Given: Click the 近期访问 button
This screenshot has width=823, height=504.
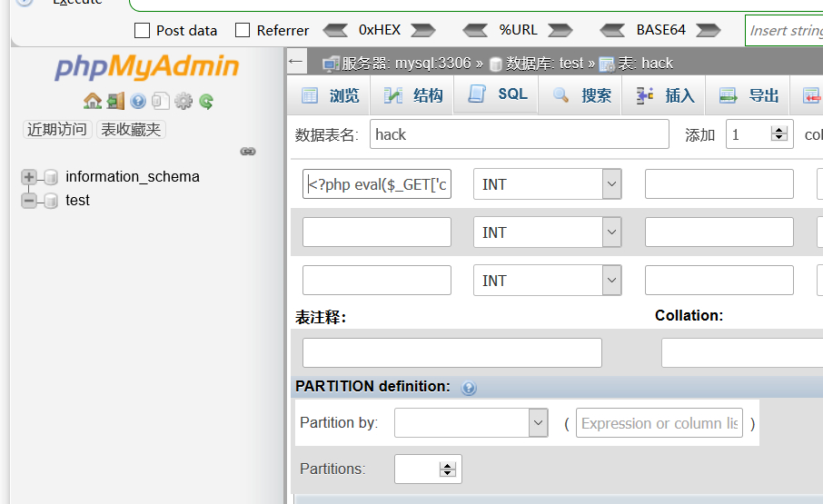Looking at the screenshot, I should [x=56, y=129].
